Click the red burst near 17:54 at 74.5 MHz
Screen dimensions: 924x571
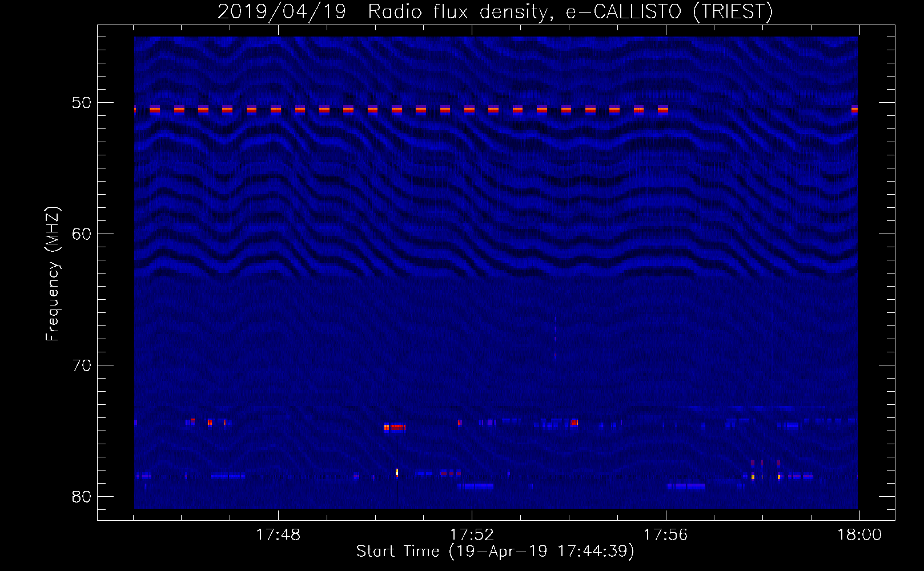574,423
